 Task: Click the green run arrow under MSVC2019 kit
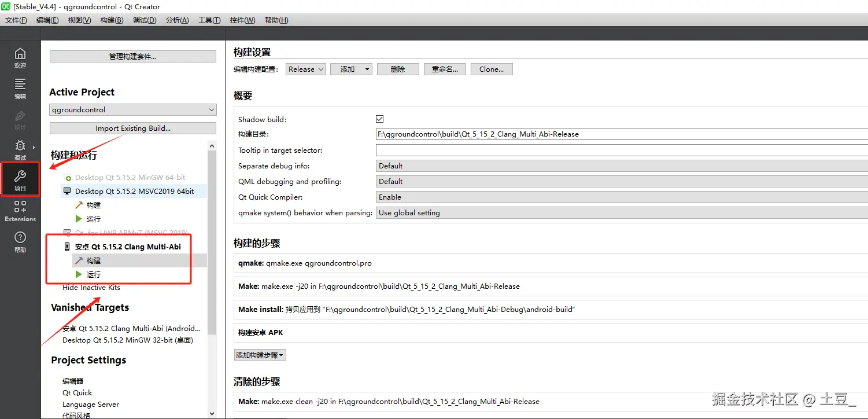click(79, 219)
